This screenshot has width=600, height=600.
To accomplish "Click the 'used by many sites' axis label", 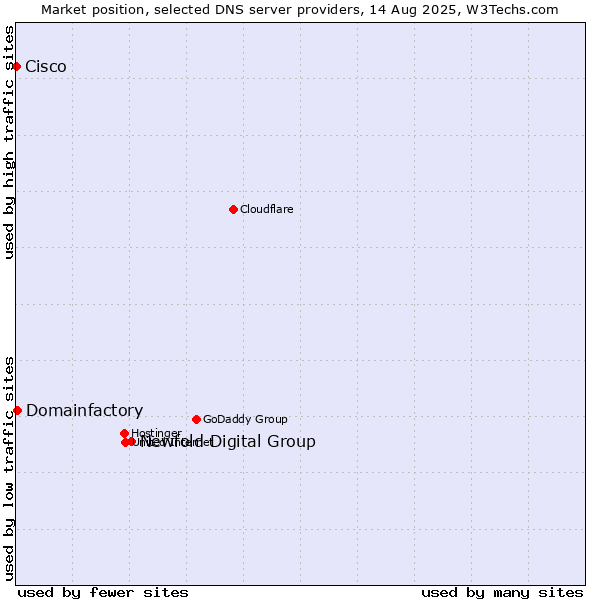I will point(502,592).
